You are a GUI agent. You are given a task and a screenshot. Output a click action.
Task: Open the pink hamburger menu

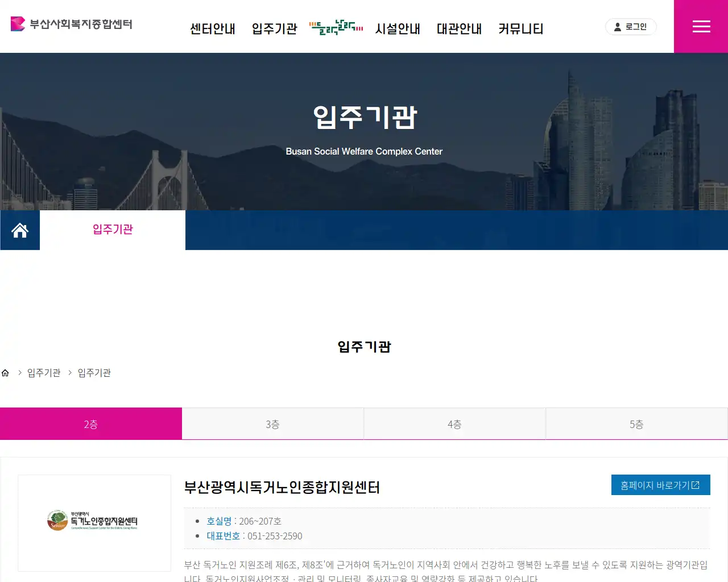(701, 26)
